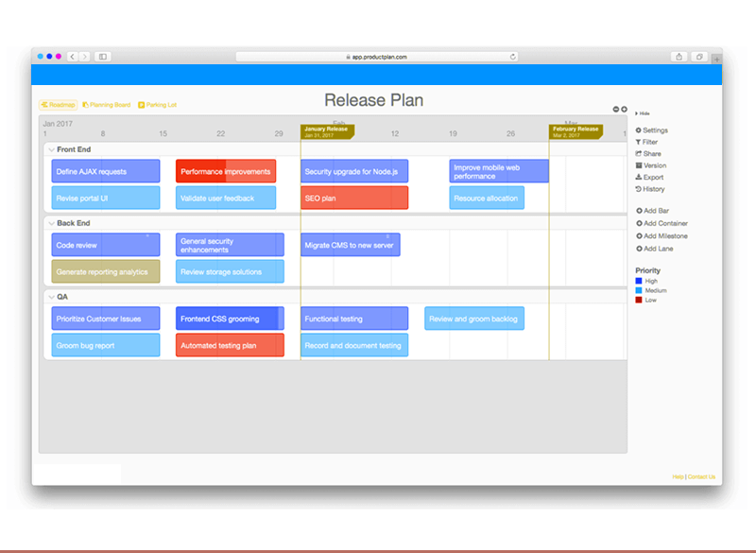Image resolution: width=756 pixels, height=553 pixels.
Task: Collapse the Back End lane
Action: [52, 223]
